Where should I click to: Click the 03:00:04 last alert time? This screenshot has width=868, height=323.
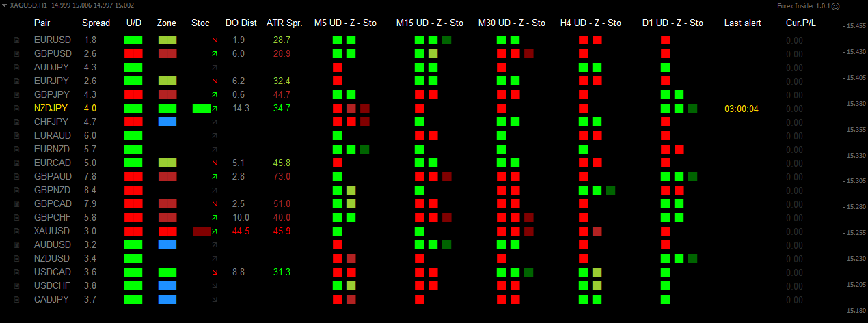click(742, 109)
